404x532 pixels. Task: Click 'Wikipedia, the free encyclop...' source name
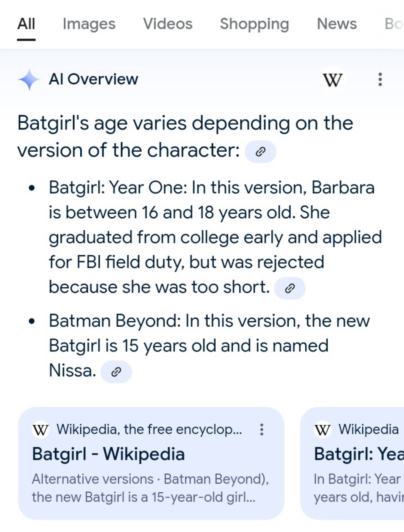(149, 430)
